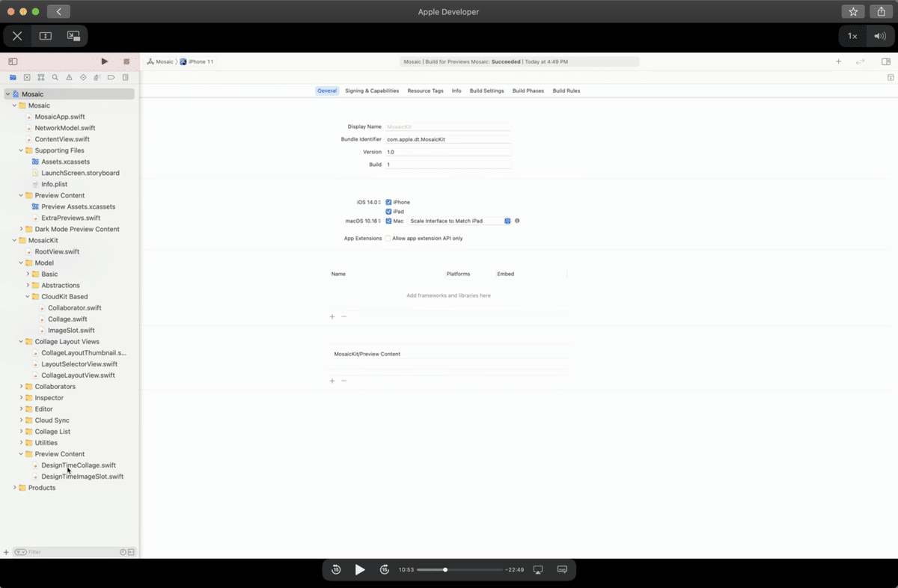Toggle the Mac deployment checkbox
Screen dimensions: 898x588
coord(388,221)
